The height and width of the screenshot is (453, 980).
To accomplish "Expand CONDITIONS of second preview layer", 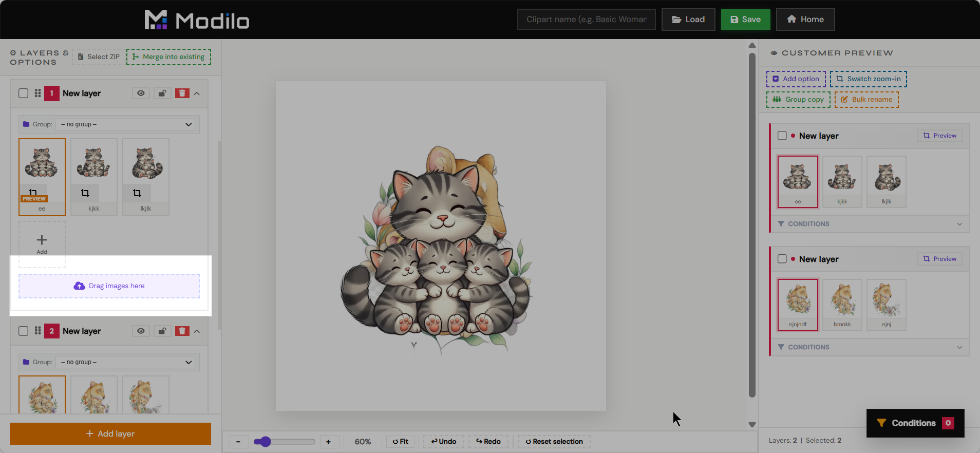I will (870, 347).
